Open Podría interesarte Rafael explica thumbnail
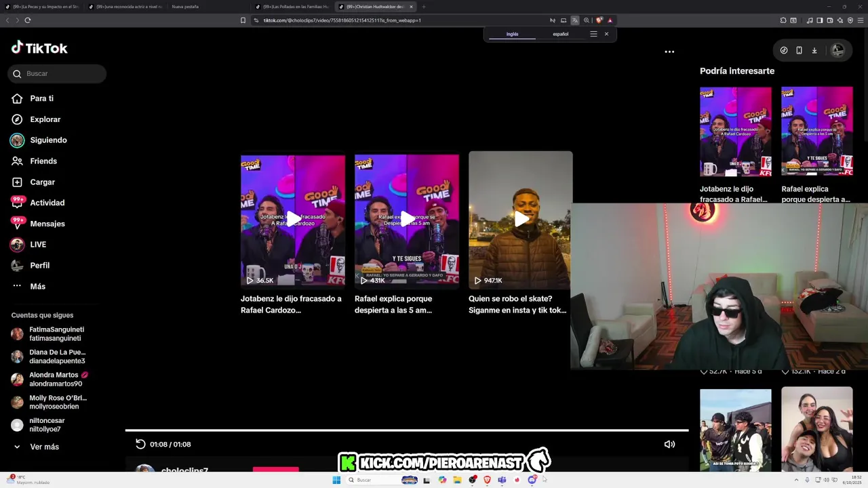 coord(817,131)
